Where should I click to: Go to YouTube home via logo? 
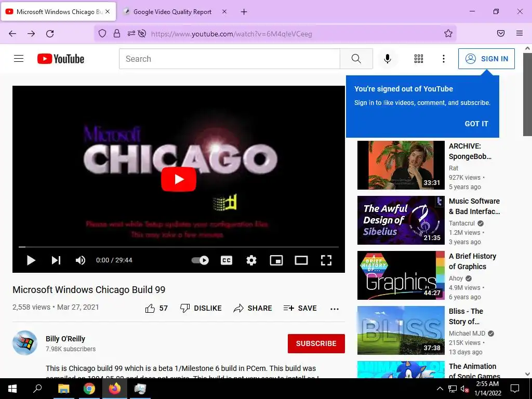pos(61,59)
